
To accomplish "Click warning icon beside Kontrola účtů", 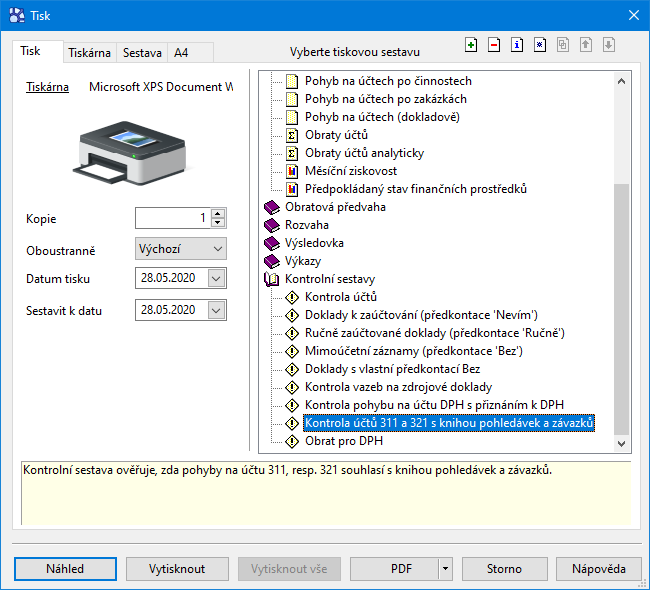I will point(292,297).
